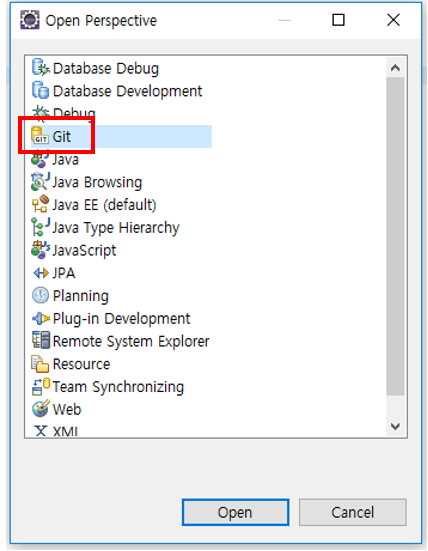Choose the Git perspective label
428x551 pixels.
(61, 136)
